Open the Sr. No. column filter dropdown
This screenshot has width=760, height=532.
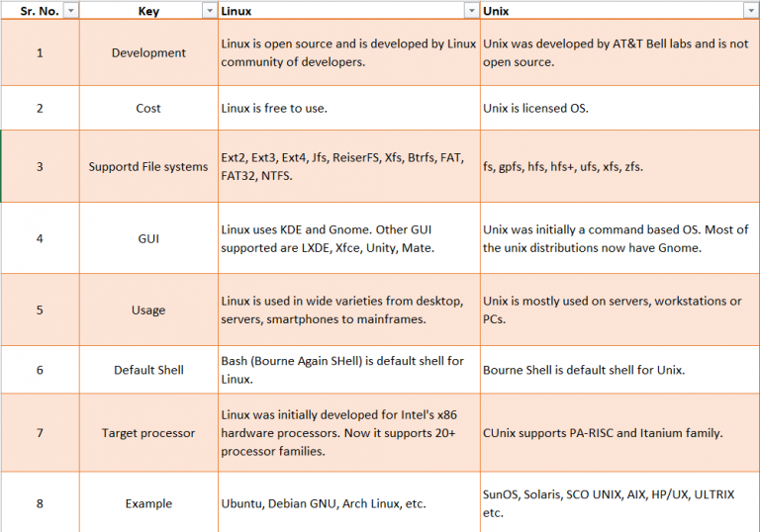pyautogui.click(x=69, y=10)
